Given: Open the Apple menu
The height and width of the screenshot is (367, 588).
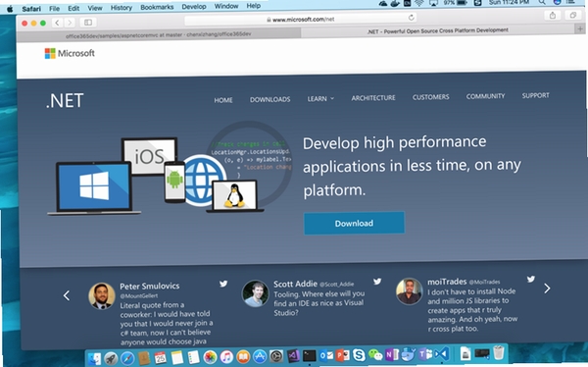Looking at the screenshot, I should 10,9.
